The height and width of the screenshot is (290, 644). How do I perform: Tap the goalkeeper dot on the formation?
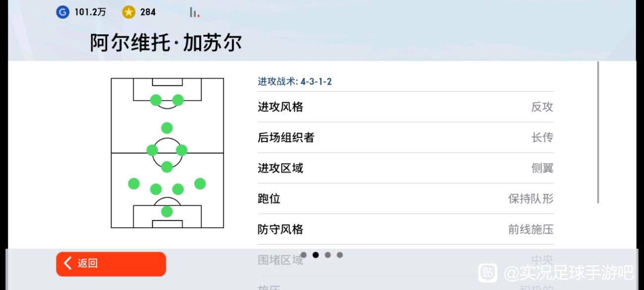(x=167, y=212)
